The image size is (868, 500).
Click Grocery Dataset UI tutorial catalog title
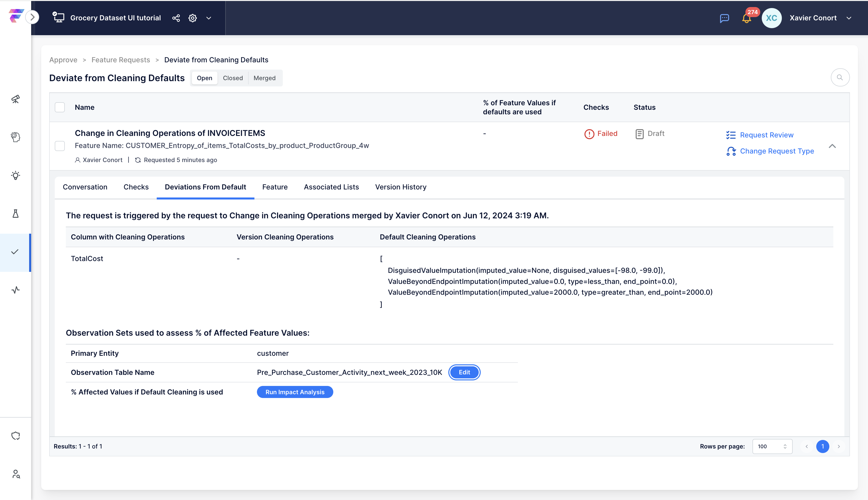(115, 18)
